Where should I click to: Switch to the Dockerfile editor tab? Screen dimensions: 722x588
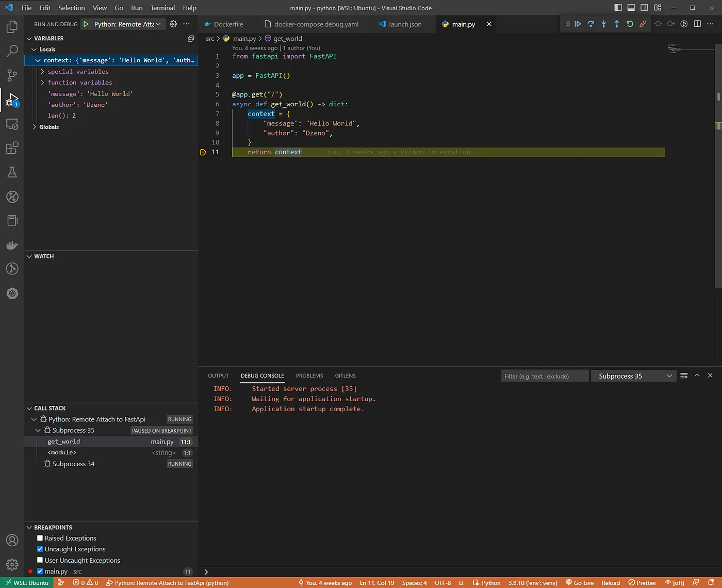pos(228,24)
